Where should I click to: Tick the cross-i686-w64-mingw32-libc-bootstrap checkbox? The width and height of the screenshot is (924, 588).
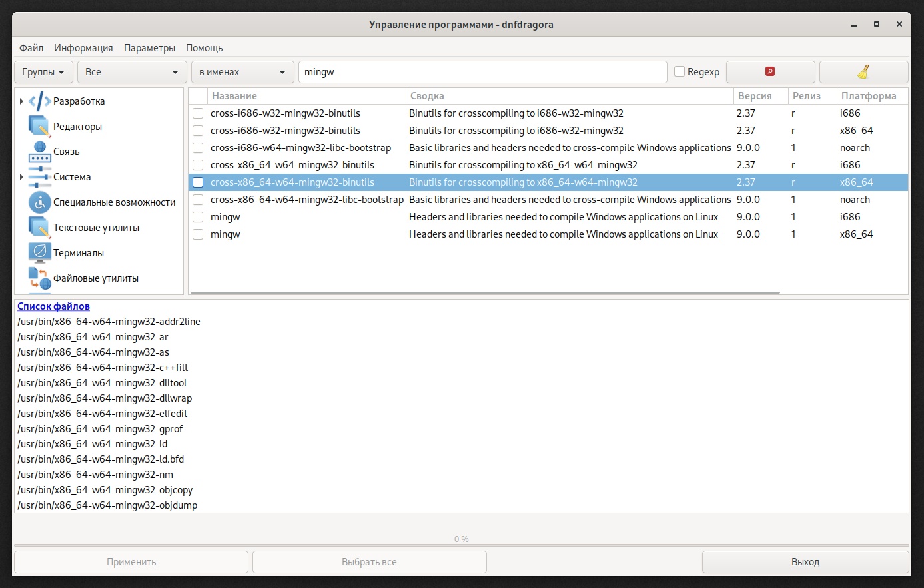coord(198,148)
